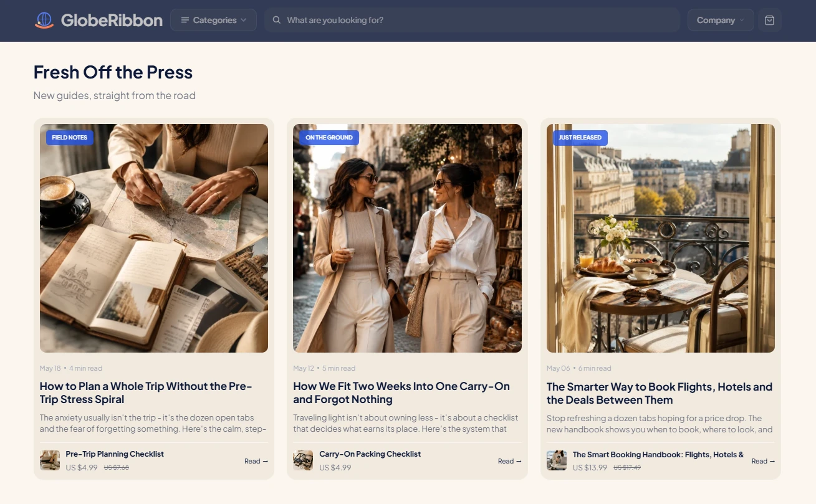The image size is (816, 504).
Task: Click the 'Traveling light isn't about owning less' excerpt
Action: [406, 423]
